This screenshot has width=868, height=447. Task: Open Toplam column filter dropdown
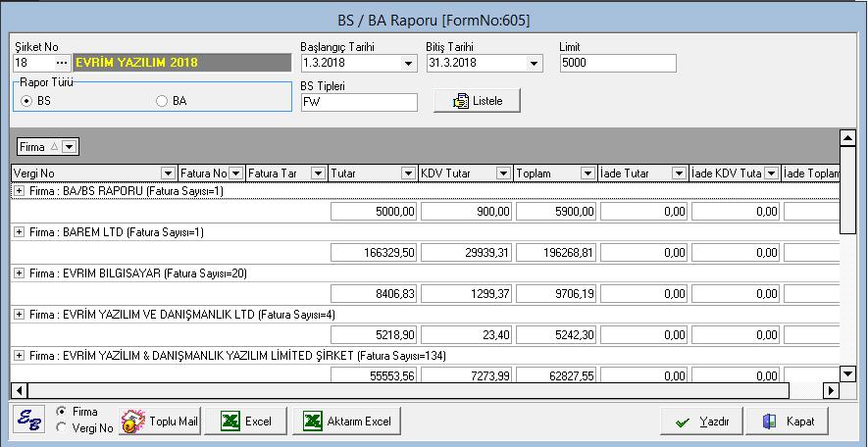587,174
